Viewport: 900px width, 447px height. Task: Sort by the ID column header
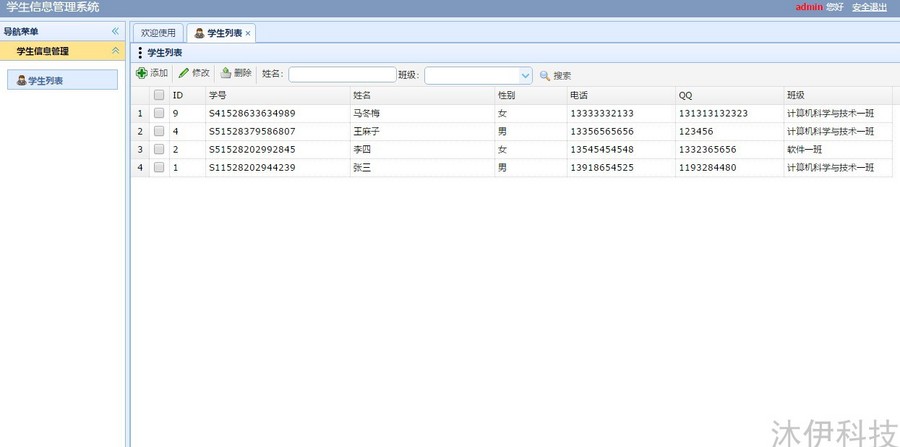point(187,95)
